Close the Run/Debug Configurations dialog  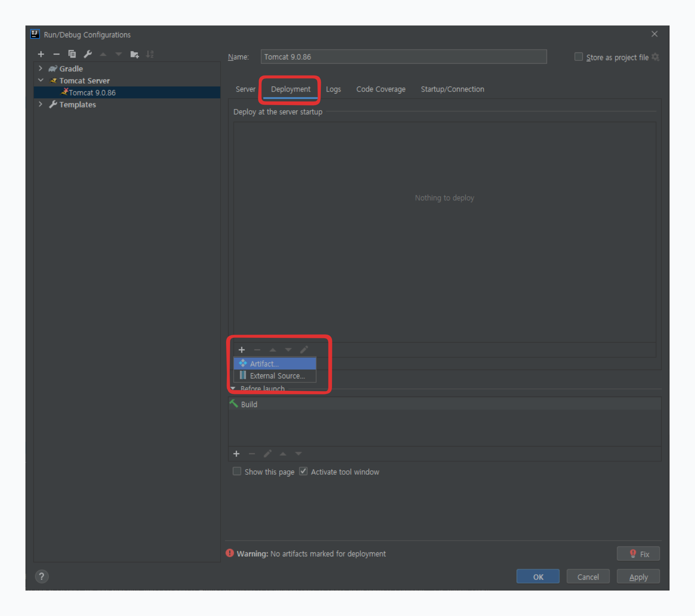(654, 34)
